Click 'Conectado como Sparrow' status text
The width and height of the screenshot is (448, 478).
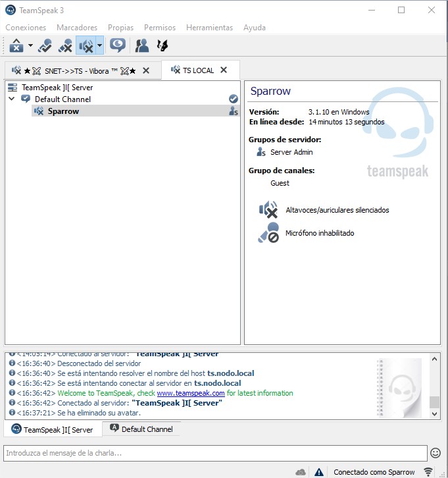click(374, 472)
